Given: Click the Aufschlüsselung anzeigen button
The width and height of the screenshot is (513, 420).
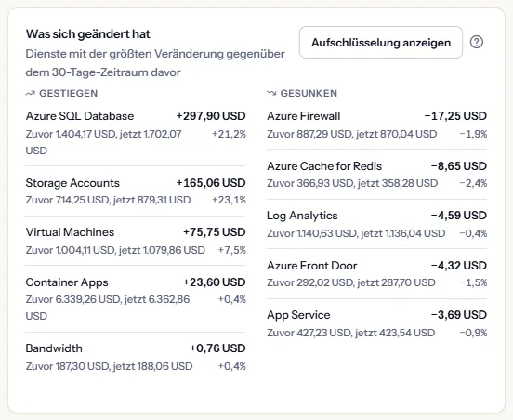Looking at the screenshot, I should coord(381,43).
